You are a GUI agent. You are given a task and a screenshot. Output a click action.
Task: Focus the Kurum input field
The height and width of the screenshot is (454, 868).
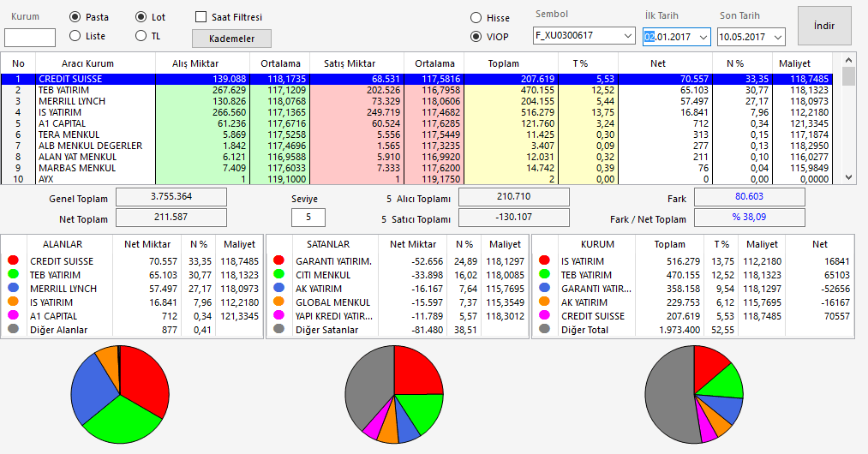pos(30,38)
